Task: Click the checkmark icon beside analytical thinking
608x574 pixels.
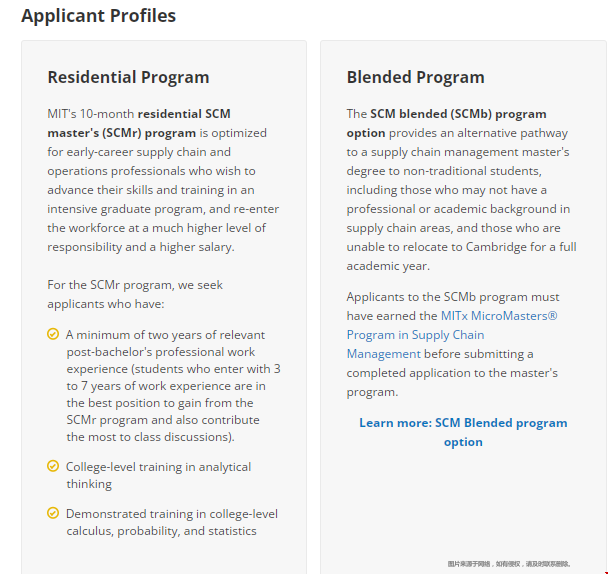Action: pyautogui.click(x=53, y=466)
